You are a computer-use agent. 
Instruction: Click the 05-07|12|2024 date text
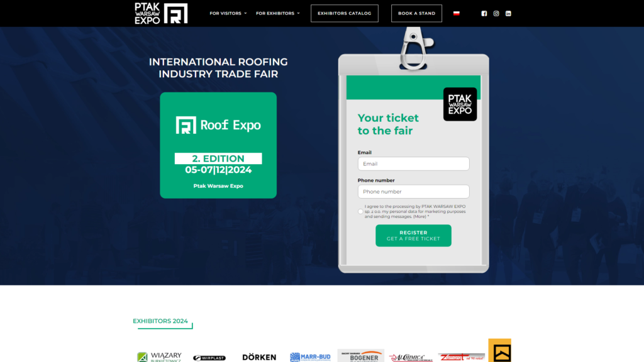pyautogui.click(x=218, y=170)
